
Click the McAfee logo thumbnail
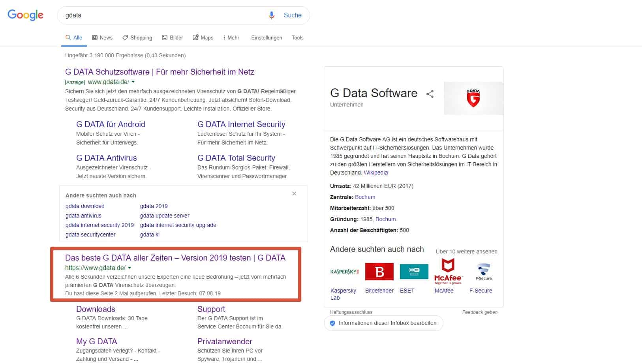[x=448, y=272]
